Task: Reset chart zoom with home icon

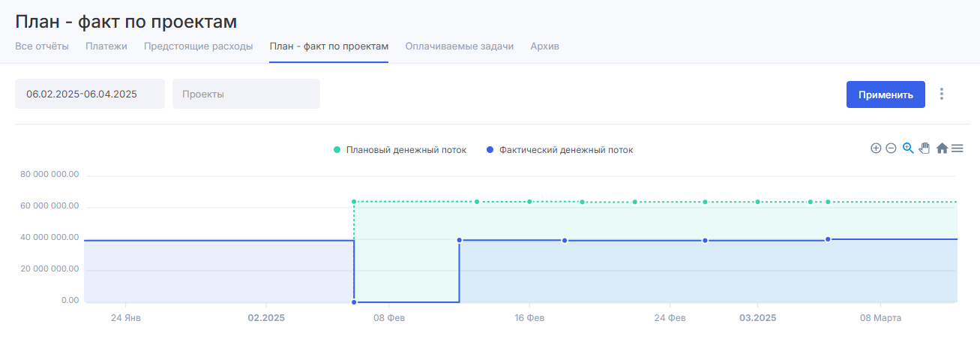Action: [x=942, y=148]
